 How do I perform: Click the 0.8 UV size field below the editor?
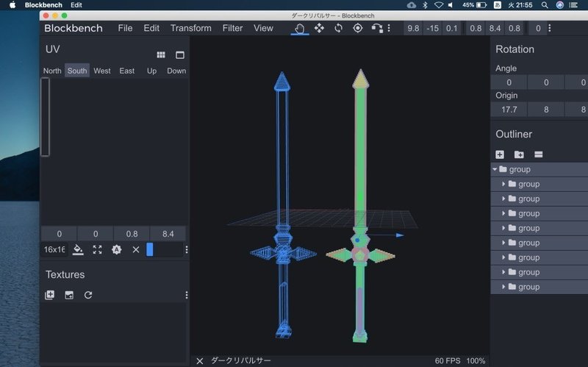click(132, 234)
